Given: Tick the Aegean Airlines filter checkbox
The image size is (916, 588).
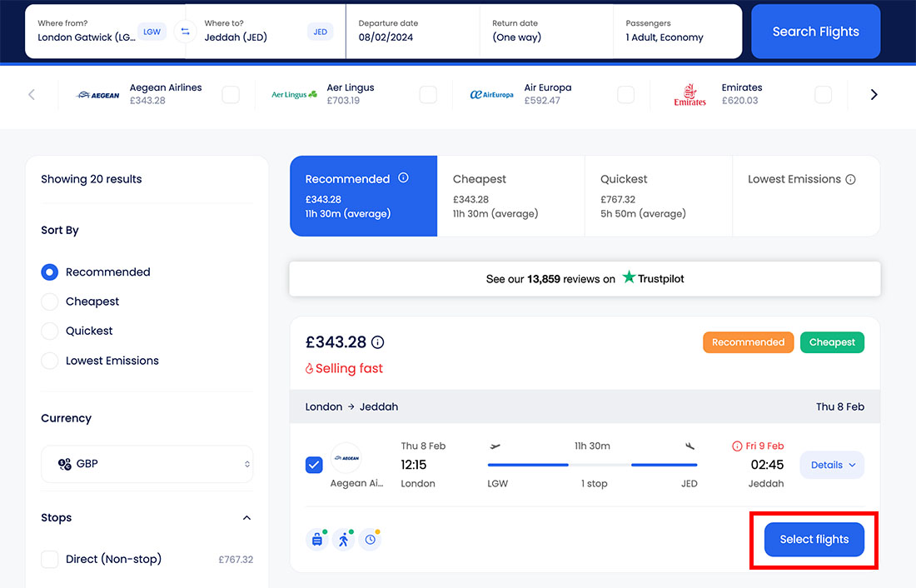Looking at the screenshot, I should coord(231,95).
